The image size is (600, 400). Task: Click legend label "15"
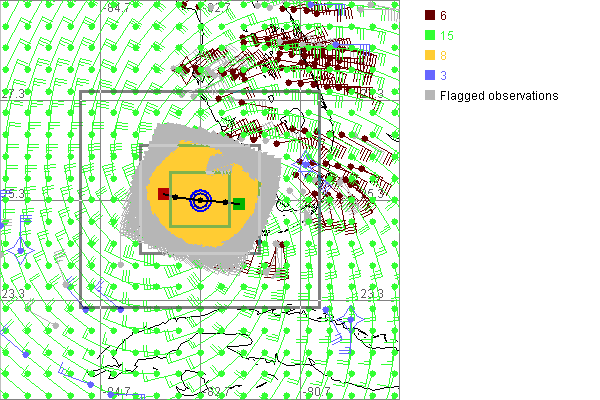click(447, 36)
